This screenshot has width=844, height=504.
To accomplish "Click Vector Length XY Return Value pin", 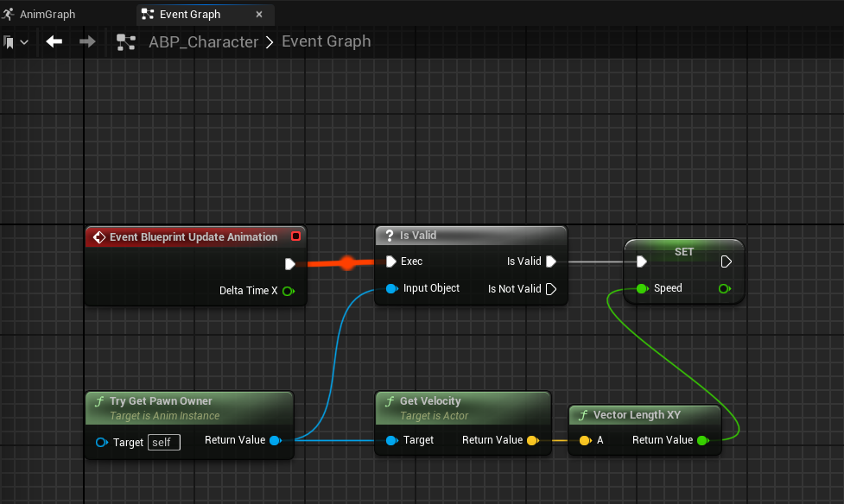I will tap(703, 440).
